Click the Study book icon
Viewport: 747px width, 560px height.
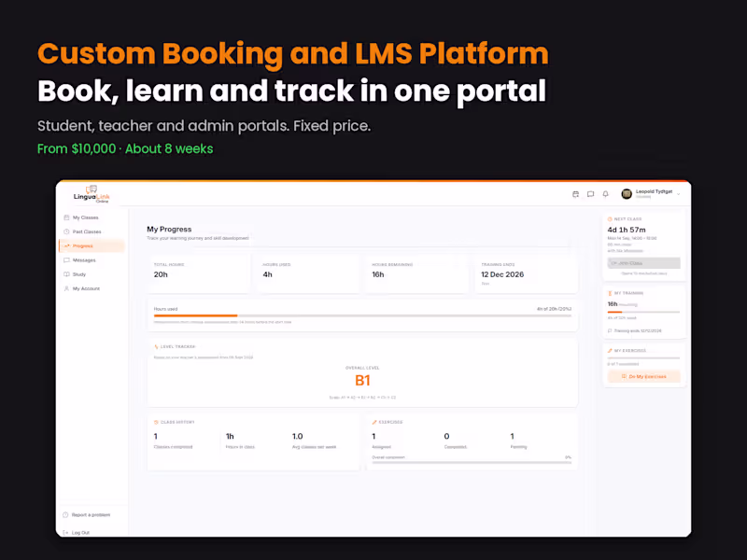[66, 274]
